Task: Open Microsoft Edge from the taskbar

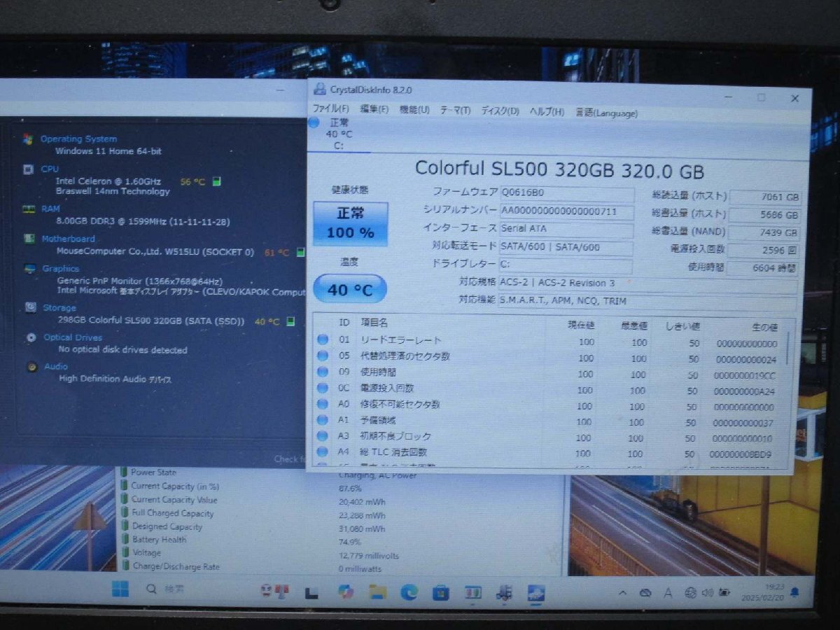Action: (409, 592)
